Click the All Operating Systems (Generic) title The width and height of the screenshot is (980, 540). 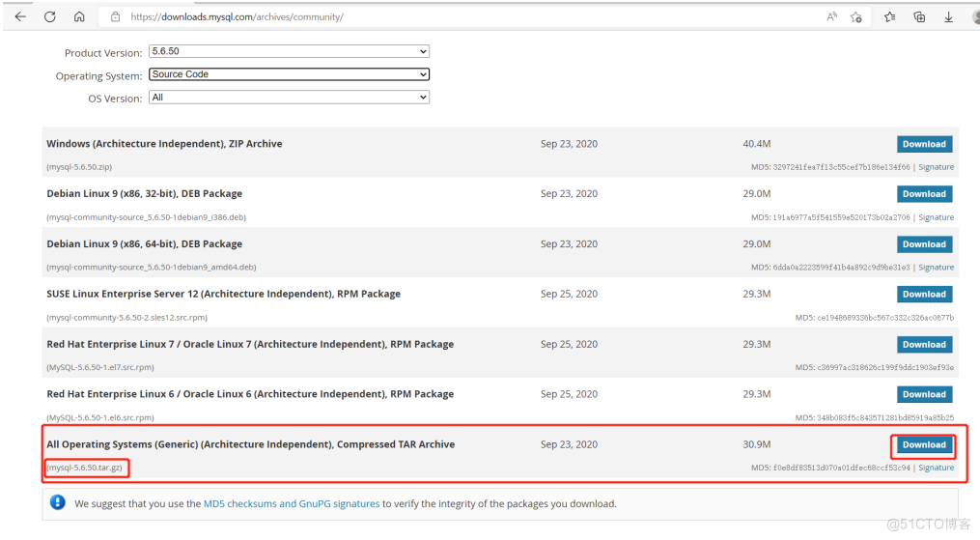(251, 444)
